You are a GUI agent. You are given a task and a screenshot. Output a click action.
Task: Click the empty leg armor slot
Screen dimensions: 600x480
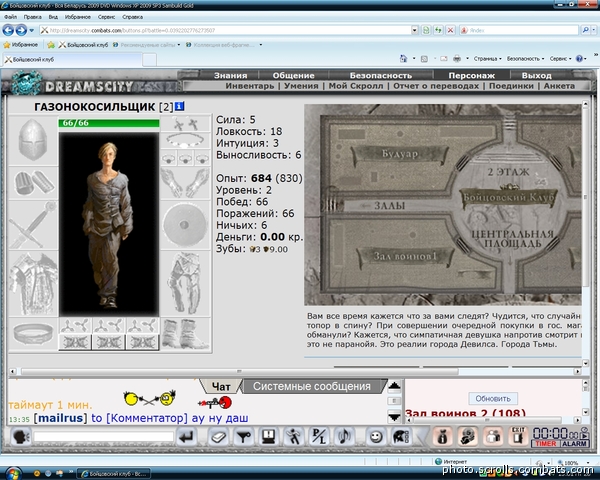185,284
